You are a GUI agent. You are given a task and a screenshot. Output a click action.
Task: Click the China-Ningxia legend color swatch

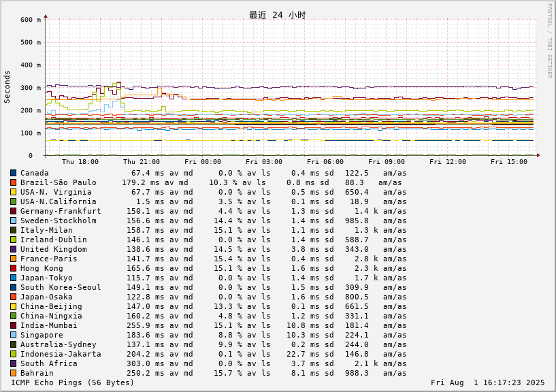13,316
